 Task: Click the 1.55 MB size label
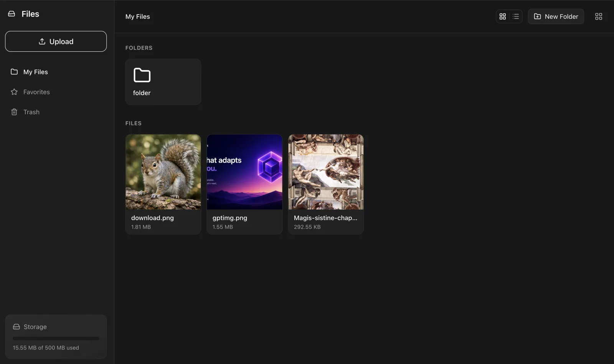tap(223, 227)
